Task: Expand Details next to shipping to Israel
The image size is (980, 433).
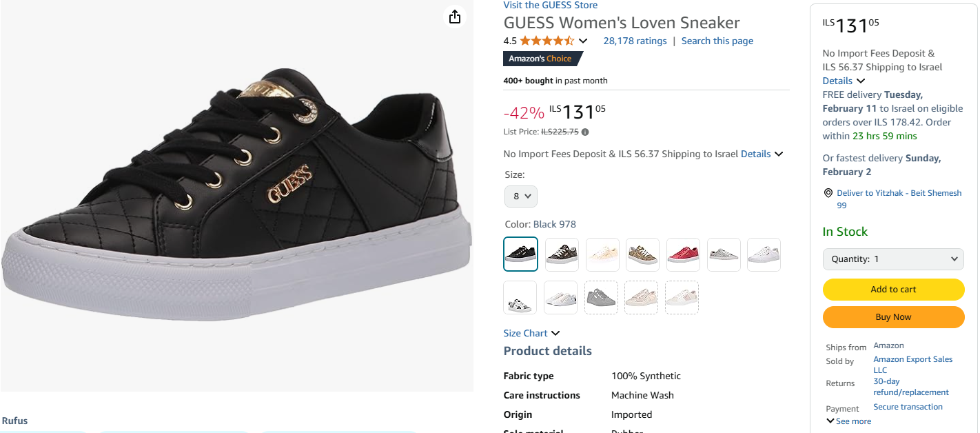Action: point(762,154)
